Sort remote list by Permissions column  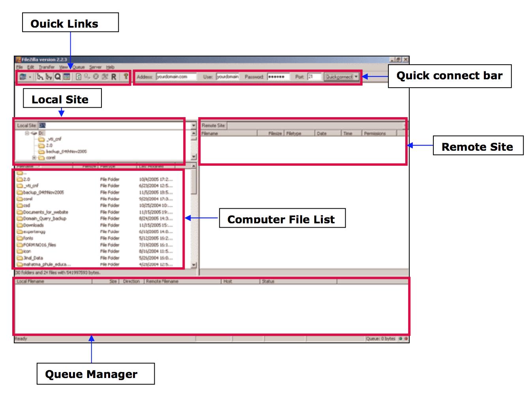(x=379, y=133)
